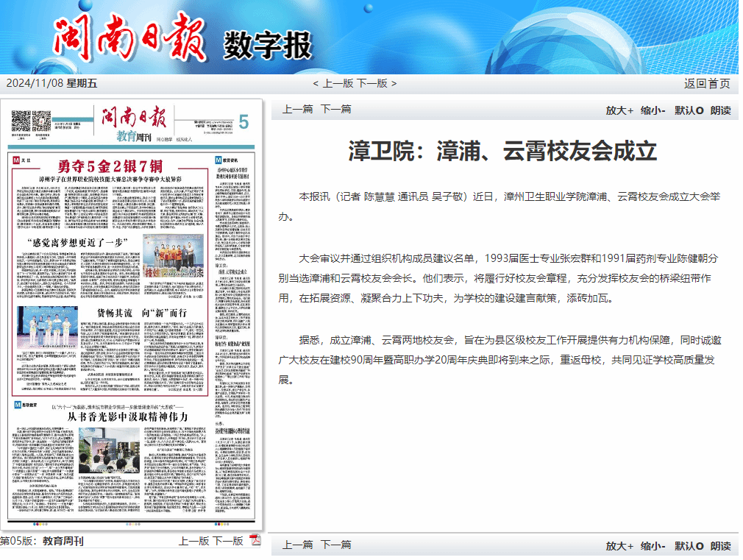This screenshot has height=560, width=743.
Task: Go to 下一篇 below the article
Action: point(335,545)
